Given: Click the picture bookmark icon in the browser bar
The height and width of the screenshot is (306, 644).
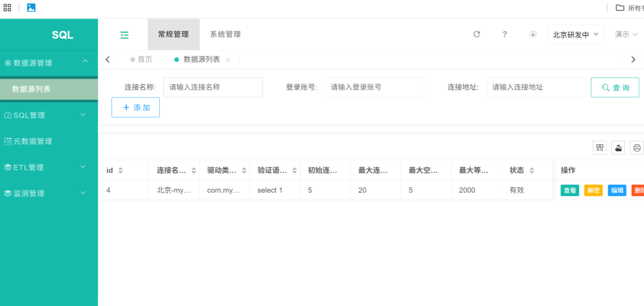Looking at the screenshot, I should (31, 7).
